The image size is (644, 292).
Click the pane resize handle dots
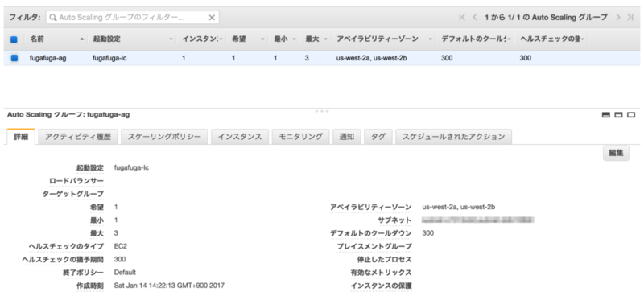click(x=321, y=111)
